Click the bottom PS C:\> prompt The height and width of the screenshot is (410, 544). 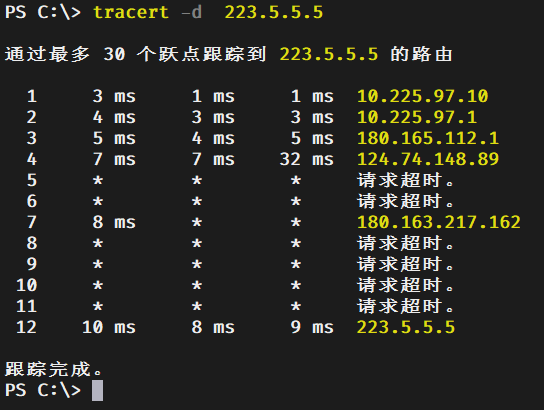[x=43, y=391]
